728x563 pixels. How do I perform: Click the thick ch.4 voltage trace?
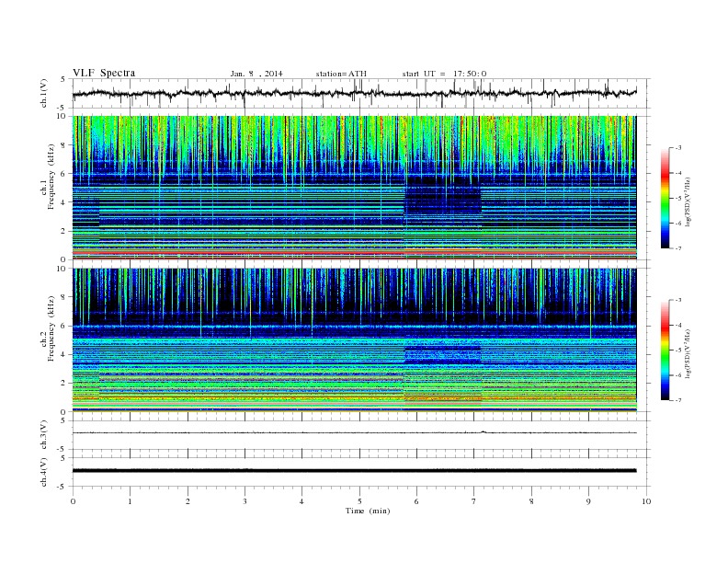pos(354,470)
